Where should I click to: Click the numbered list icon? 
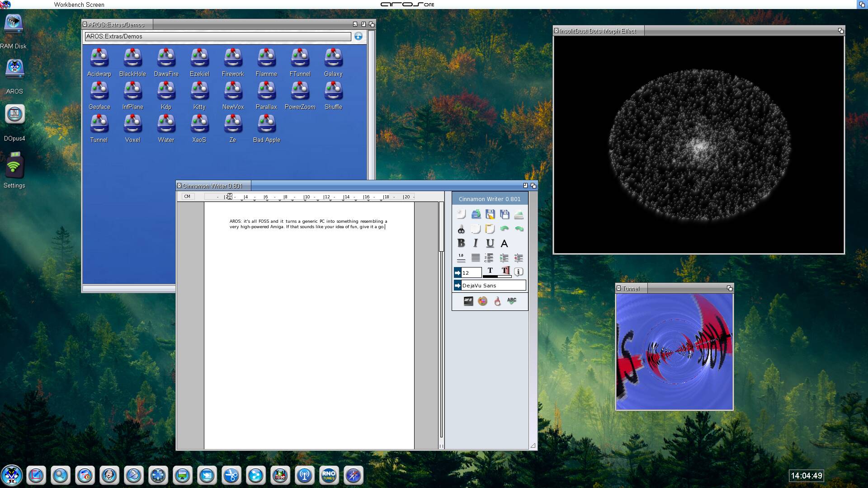tap(489, 258)
